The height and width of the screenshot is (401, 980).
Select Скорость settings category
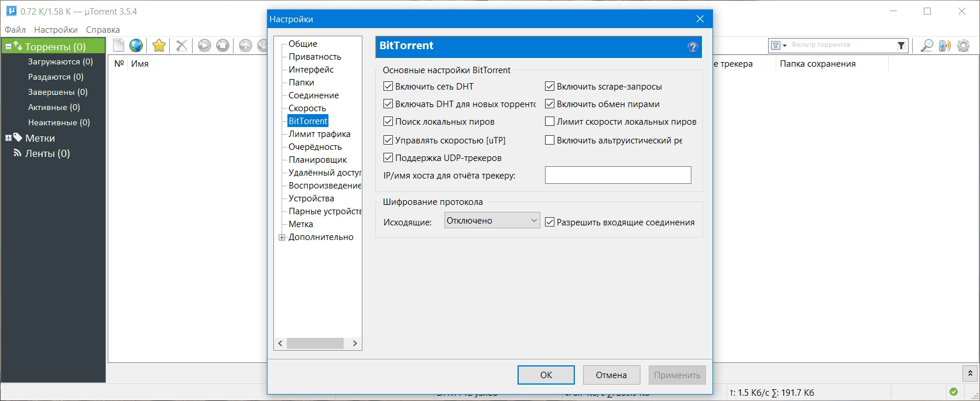(307, 108)
